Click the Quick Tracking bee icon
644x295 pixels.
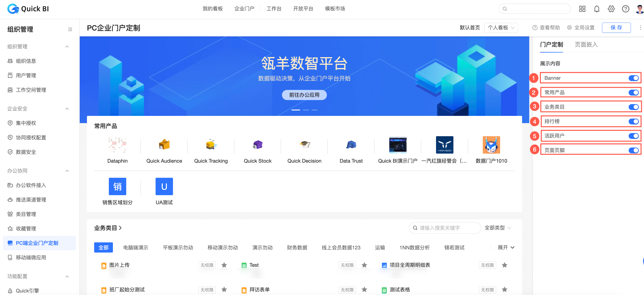(x=211, y=145)
